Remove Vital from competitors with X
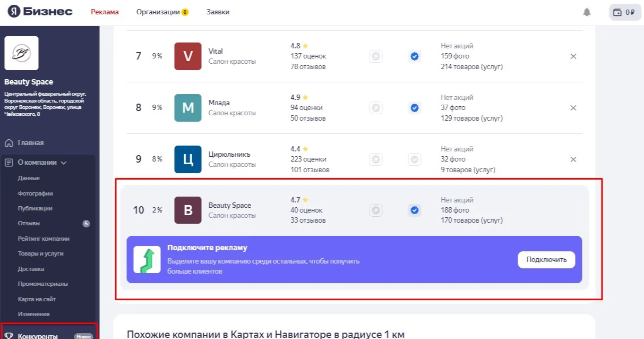The height and width of the screenshot is (339, 644). pyautogui.click(x=573, y=56)
